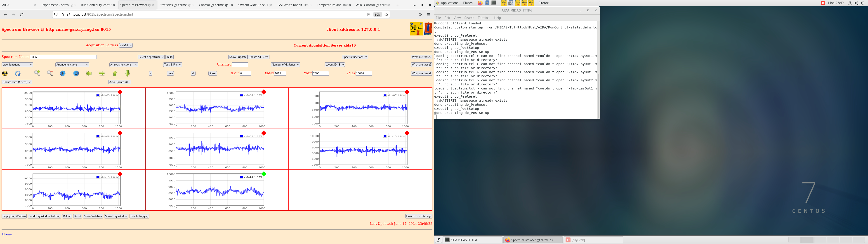Screen dimensions: 868x244
Task: Toggle the Auto Update OFF button
Action: pyautogui.click(x=119, y=82)
